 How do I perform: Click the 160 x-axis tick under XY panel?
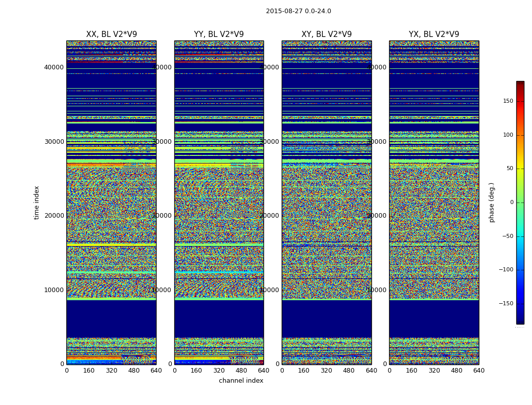tap(304, 371)
